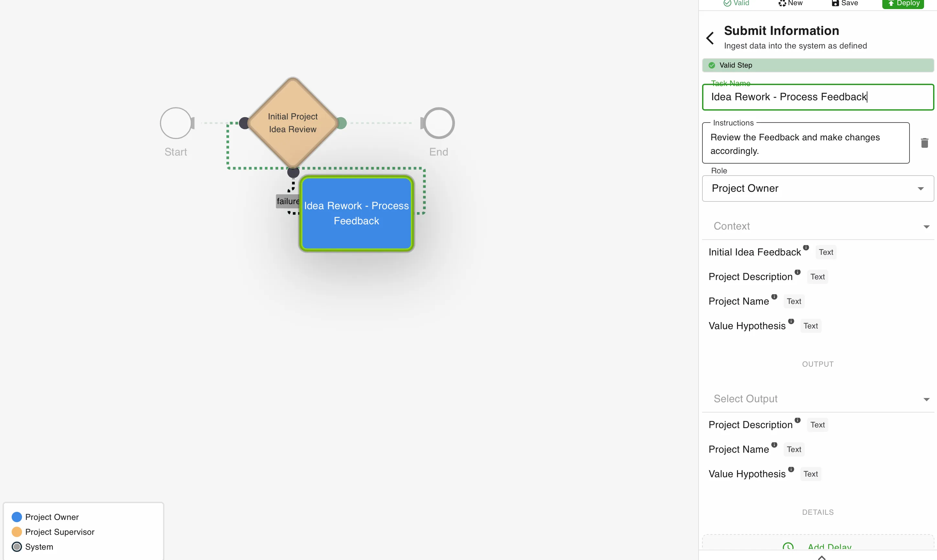Expand the Context dropdown

(x=818, y=226)
